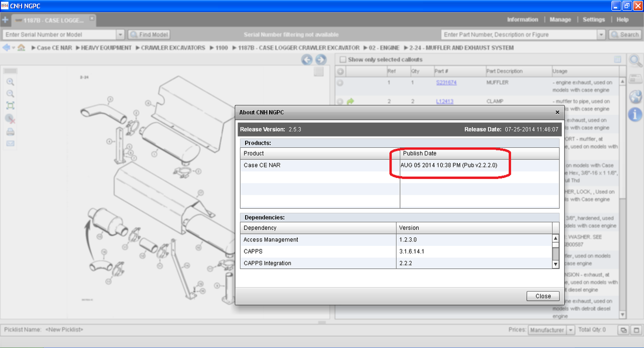This screenshot has width=644, height=348.
Task: Open the table columns options icon
Action: pyautogui.click(x=617, y=60)
